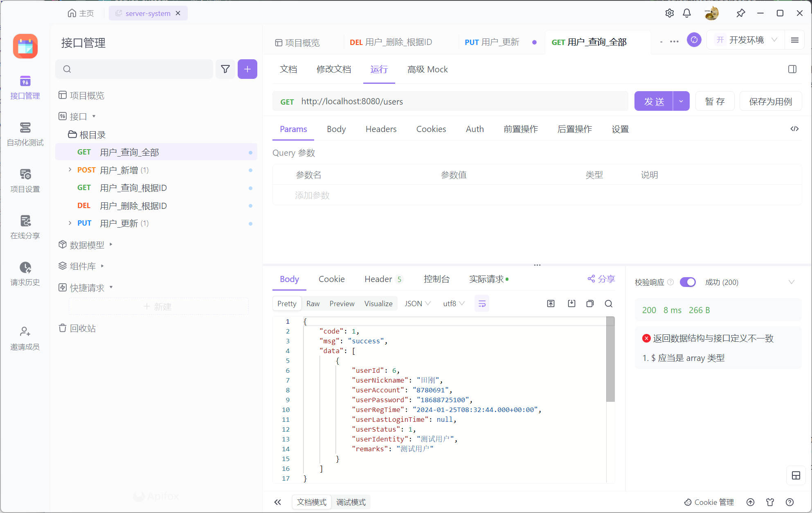Open notifications bell icon
This screenshot has height=513, width=812.
(687, 13)
